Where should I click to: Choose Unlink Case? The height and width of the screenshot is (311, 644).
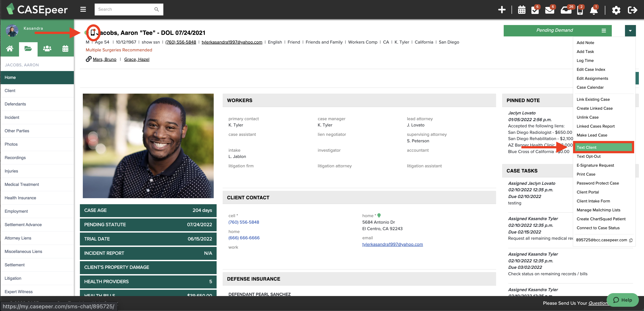tap(588, 117)
